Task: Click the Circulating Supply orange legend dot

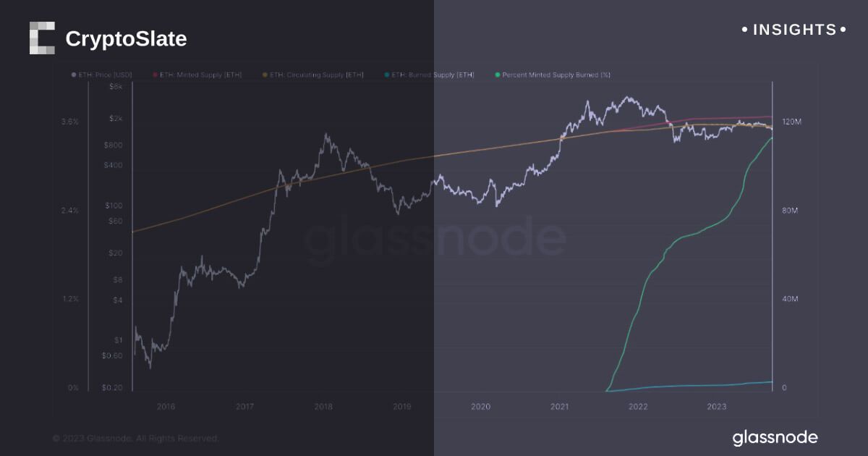Action: [x=264, y=75]
